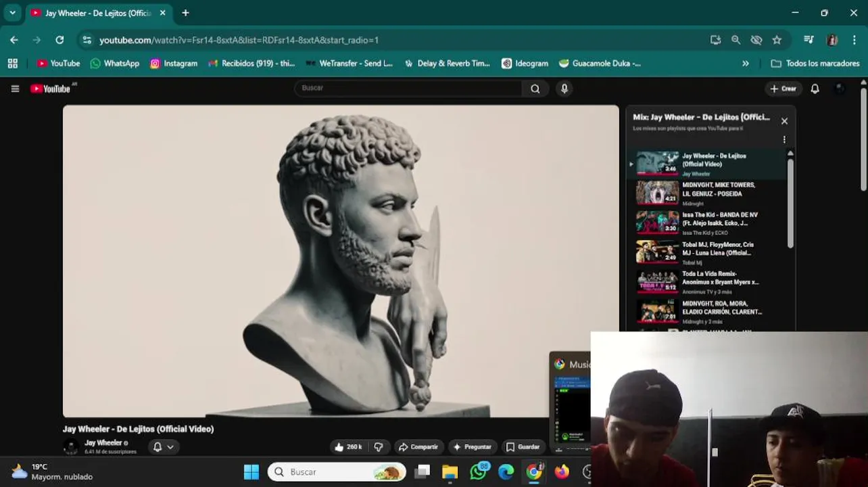Click the video player showing the statue
This screenshot has height=487, width=868.
tap(341, 261)
